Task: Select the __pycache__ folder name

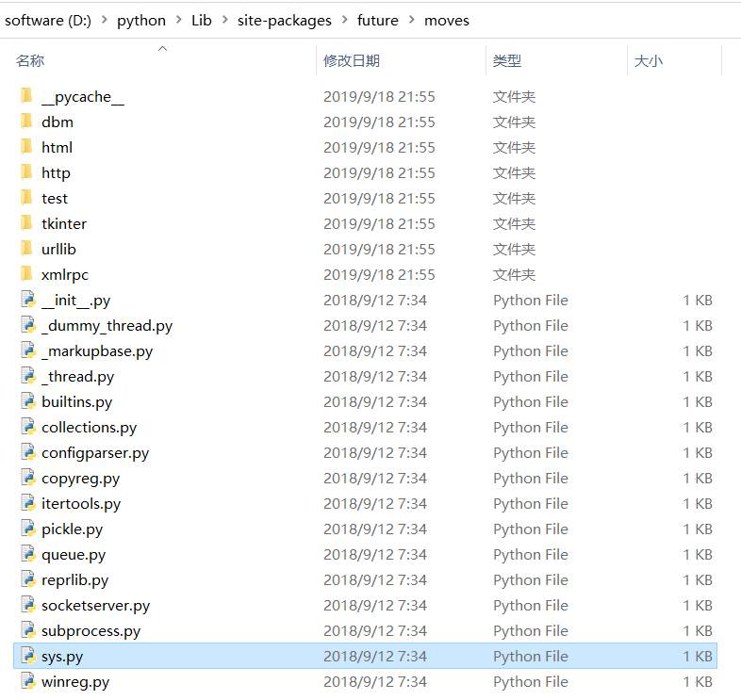Action: [x=83, y=97]
